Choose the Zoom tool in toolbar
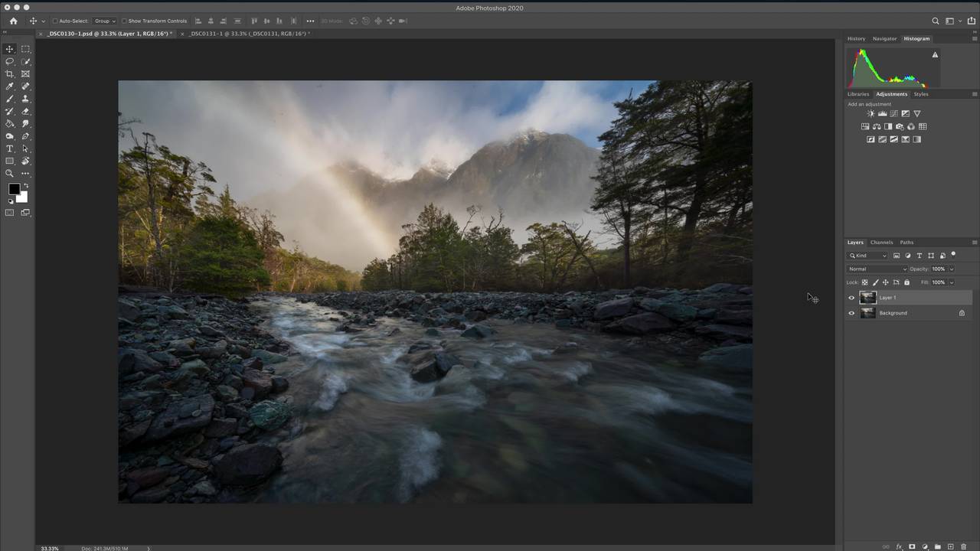Screen dimensions: 980x551 click(10, 174)
